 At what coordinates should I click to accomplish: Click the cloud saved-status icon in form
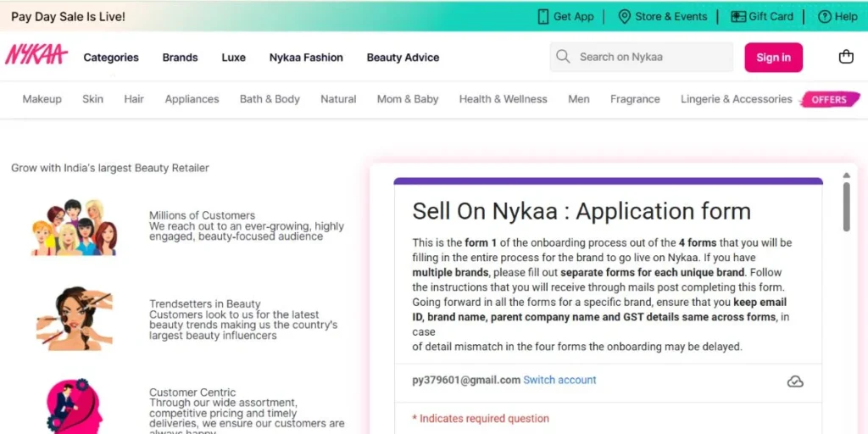tap(795, 381)
